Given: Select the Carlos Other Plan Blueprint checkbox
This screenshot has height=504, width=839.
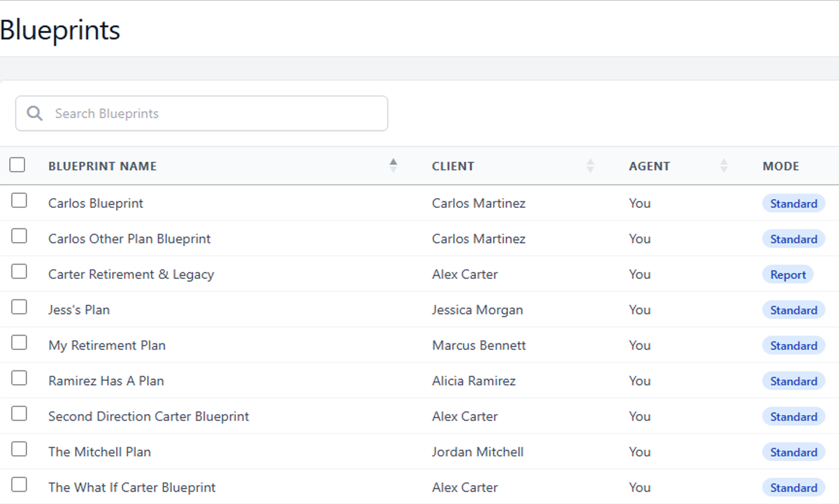Looking at the screenshot, I should 19,236.
